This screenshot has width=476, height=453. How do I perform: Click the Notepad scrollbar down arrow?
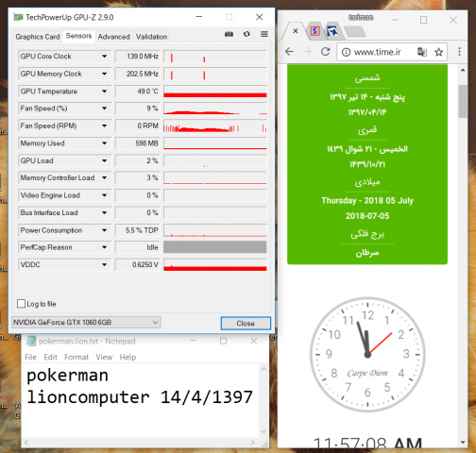tap(263, 431)
